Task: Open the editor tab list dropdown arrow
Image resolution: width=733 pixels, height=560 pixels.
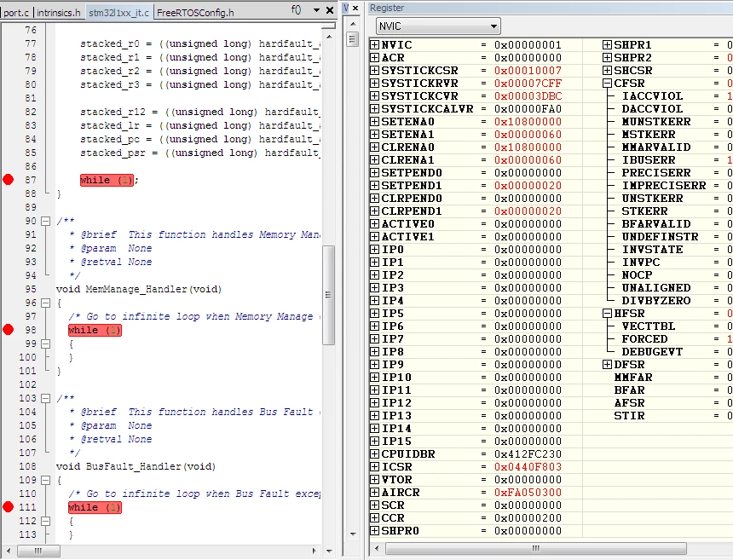Action: click(x=316, y=10)
